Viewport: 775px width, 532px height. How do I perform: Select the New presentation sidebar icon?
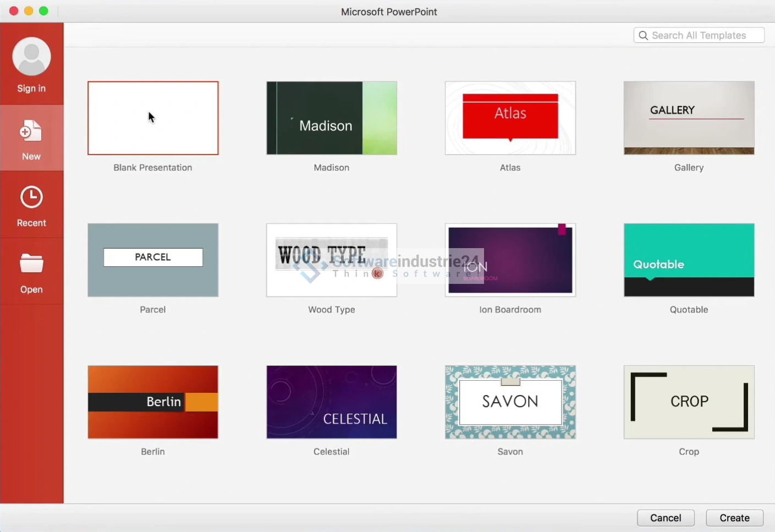31,132
